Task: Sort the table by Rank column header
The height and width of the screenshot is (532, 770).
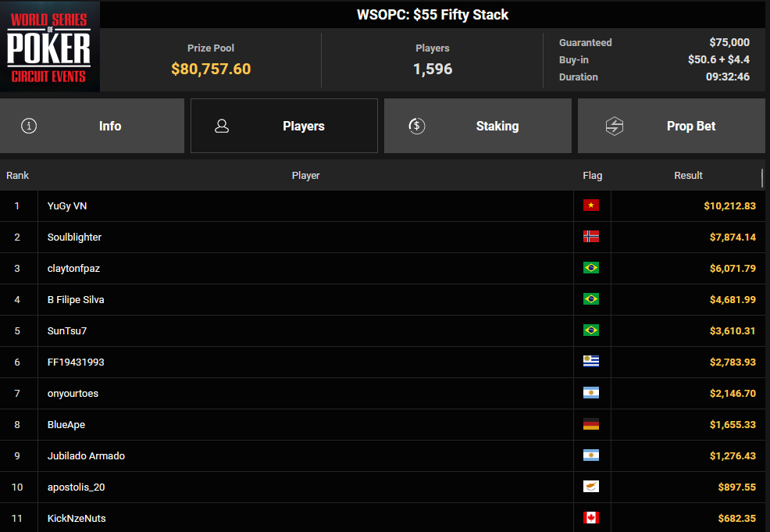Action: (18, 175)
